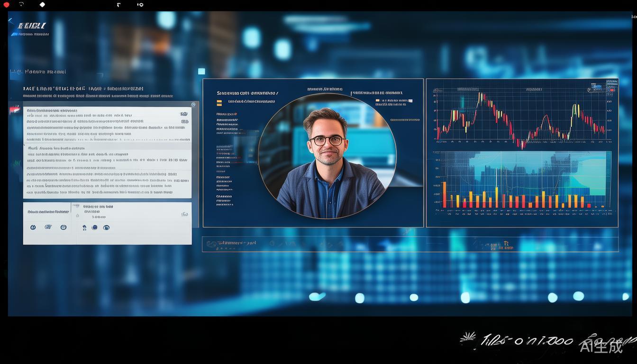Toggle the white box at right of profile header
The width and height of the screenshot is (637, 364).
[x=410, y=101]
